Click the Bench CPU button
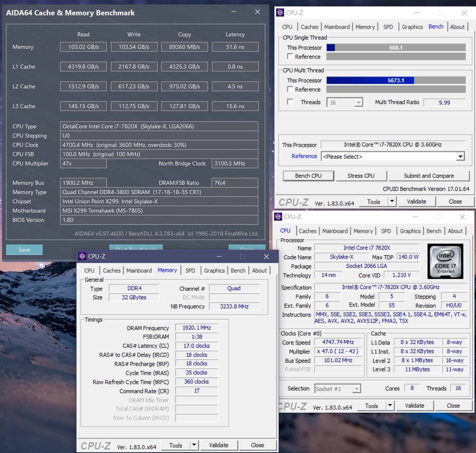The height and width of the screenshot is (453, 476). tap(308, 175)
